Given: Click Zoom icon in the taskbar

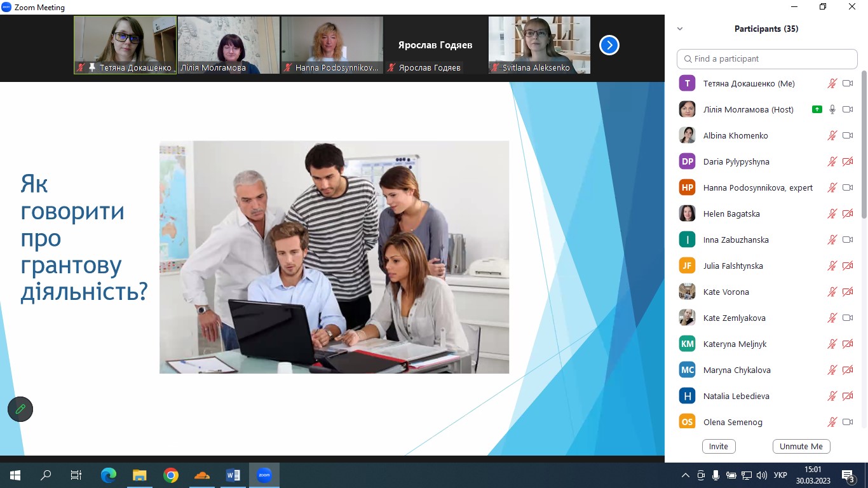Looking at the screenshot, I should point(264,475).
